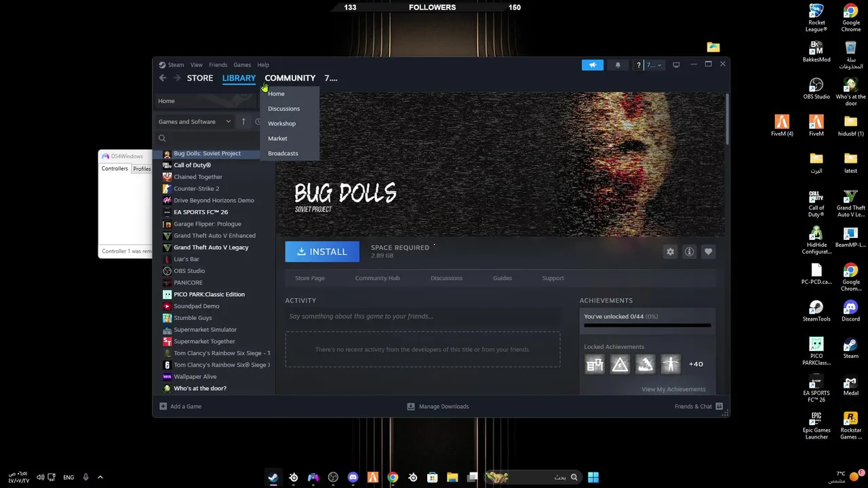Choose Discussions in Community dropdown

283,108
